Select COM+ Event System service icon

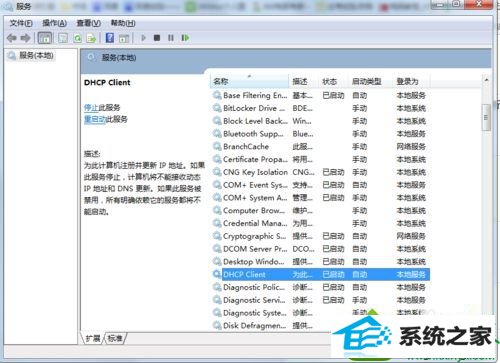click(x=217, y=185)
